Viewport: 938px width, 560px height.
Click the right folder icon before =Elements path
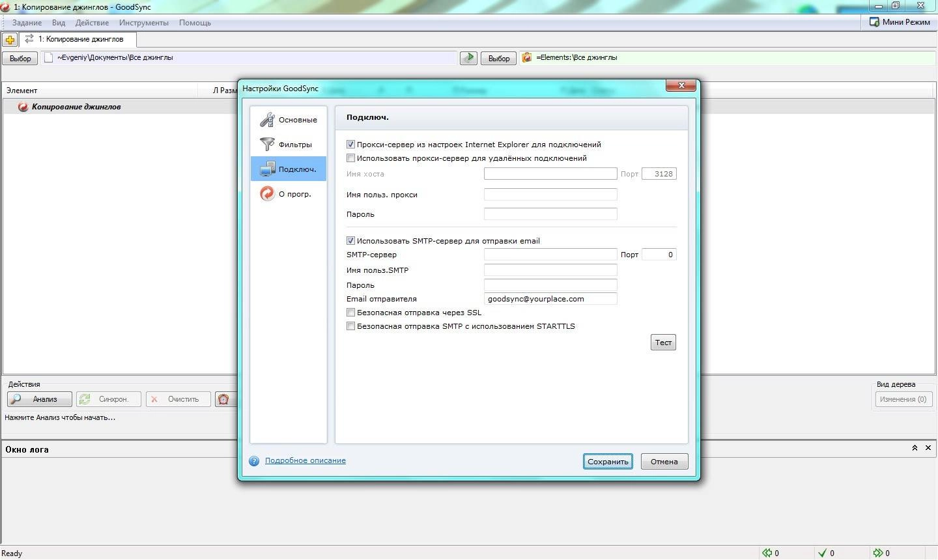pos(527,57)
